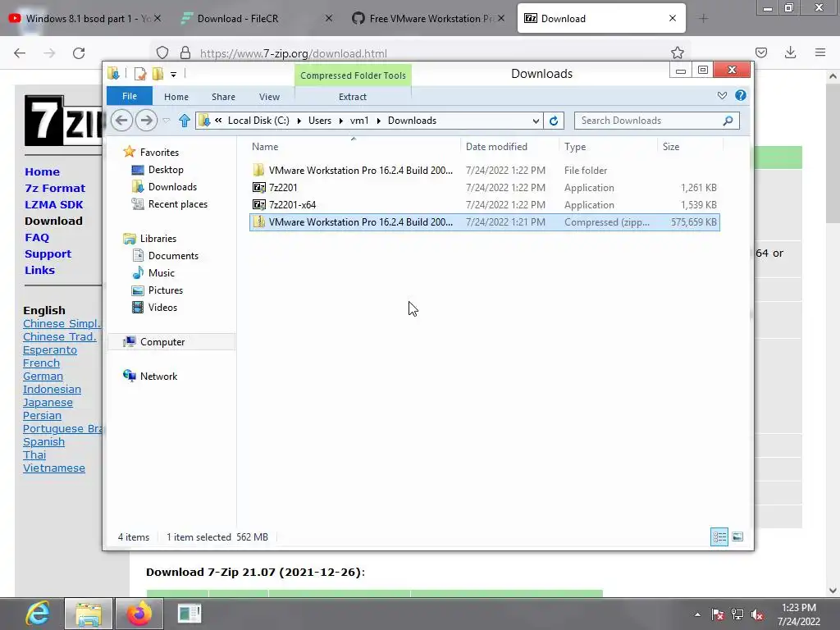Open the View ribbon tab
Viewport: 840px width, 630px height.
click(x=269, y=97)
